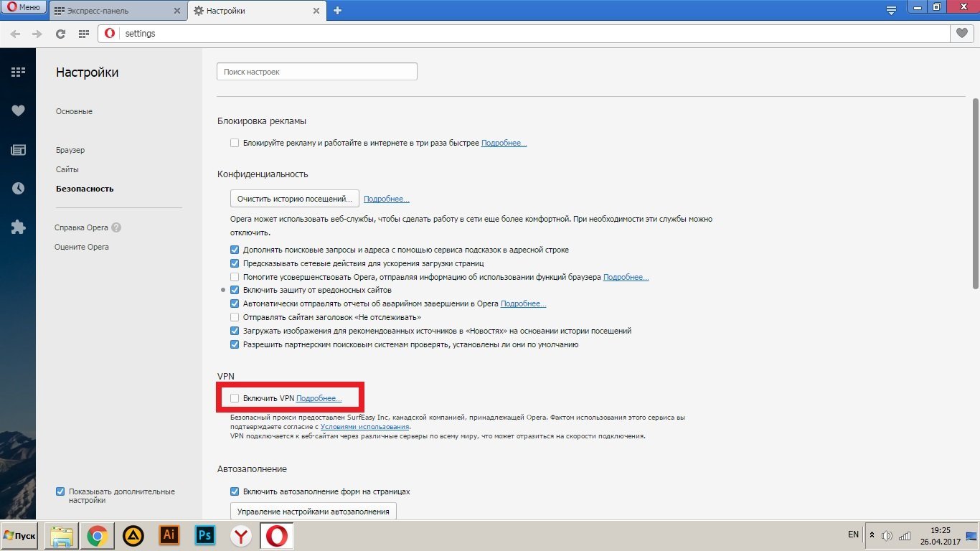Screen dimensions: 980x551
Task: Toggle Предсказывать сетевые действия checkbox
Action: point(235,263)
